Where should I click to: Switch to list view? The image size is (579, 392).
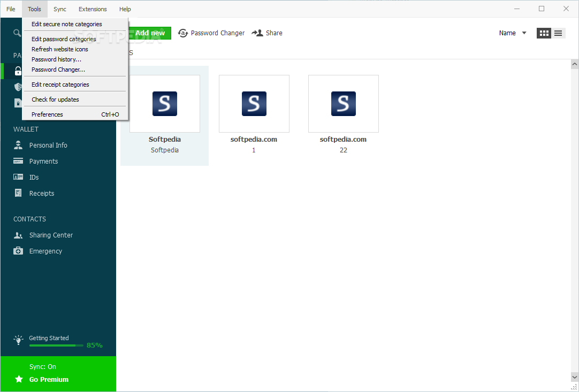pos(559,33)
